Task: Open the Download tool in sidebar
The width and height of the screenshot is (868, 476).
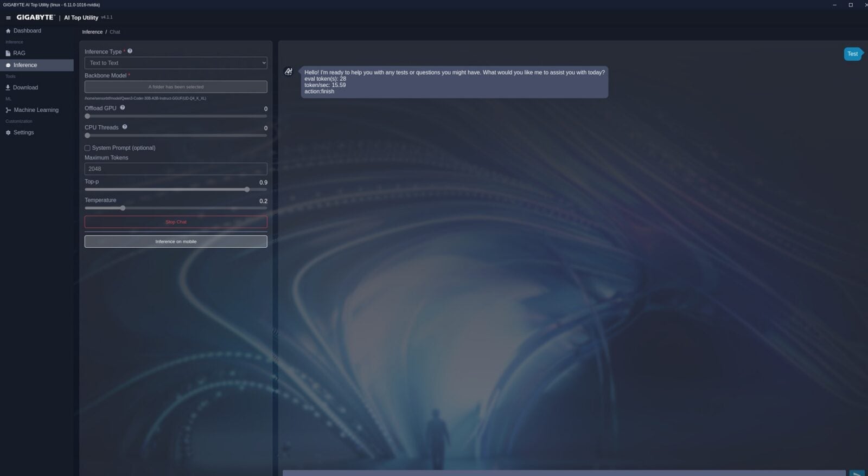Action: click(x=25, y=87)
